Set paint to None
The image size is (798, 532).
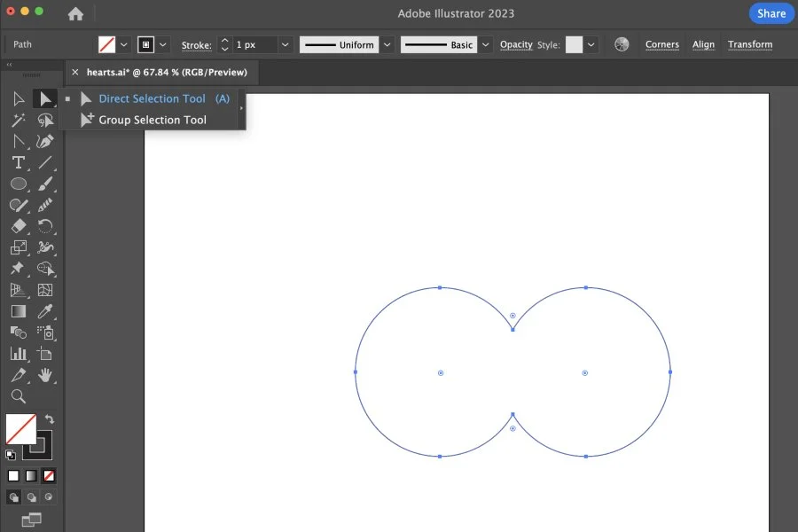click(x=49, y=475)
